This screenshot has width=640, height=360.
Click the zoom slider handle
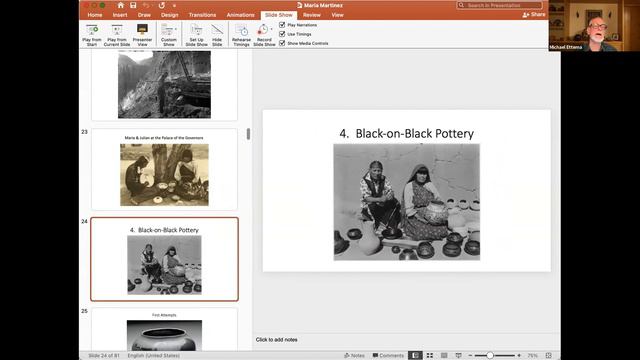tap(490, 356)
